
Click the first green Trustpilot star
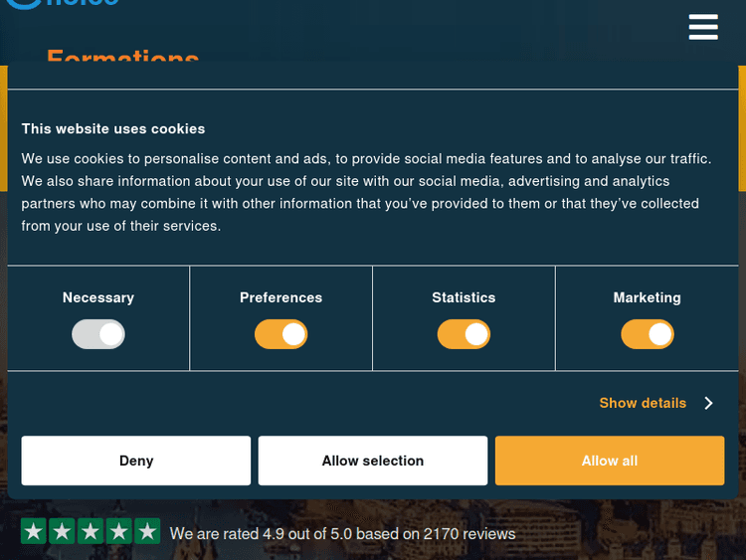tap(33, 531)
